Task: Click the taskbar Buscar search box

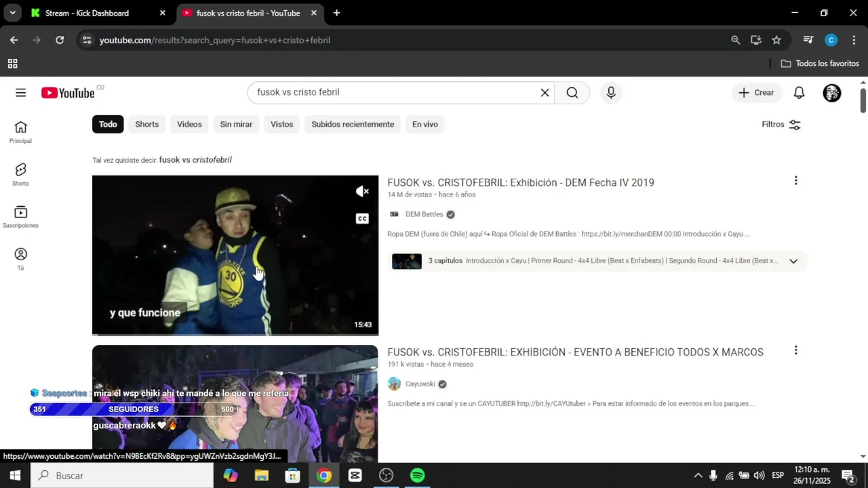Action: click(x=122, y=476)
